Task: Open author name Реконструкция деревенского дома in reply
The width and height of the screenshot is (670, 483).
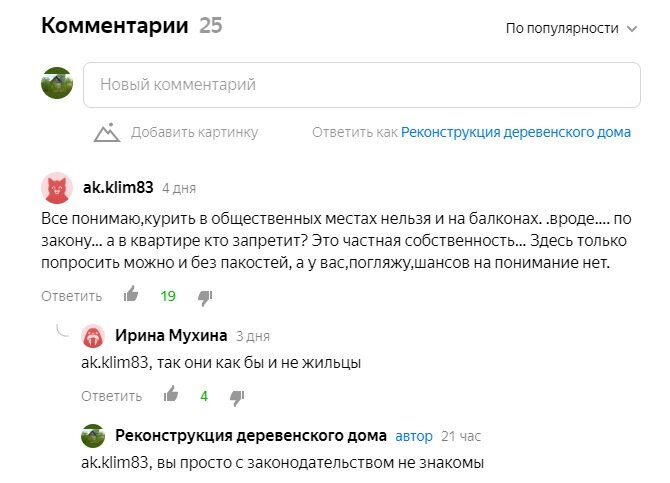Action: pyautogui.click(x=251, y=435)
